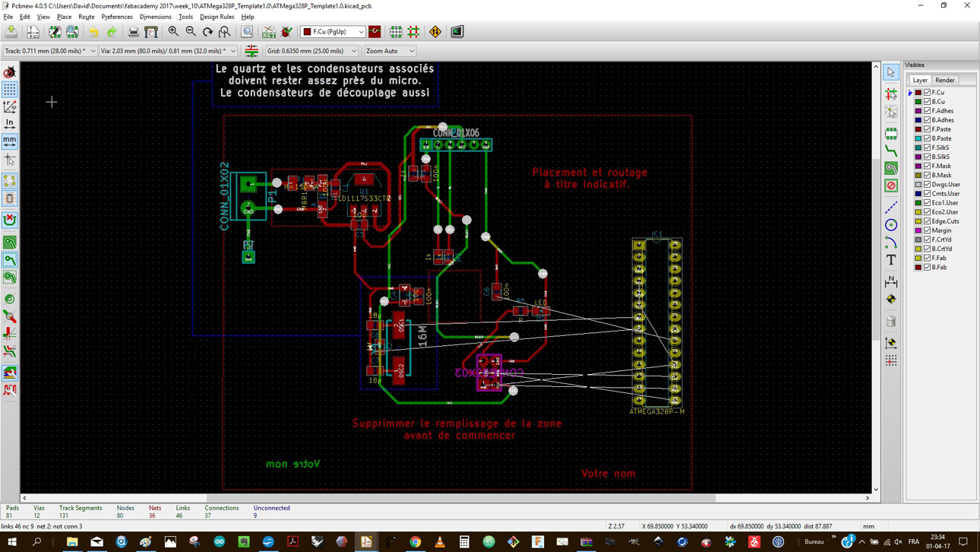Screen dimensions: 980x552
Task: Select the Add arc tool
Action: point(891,243)
